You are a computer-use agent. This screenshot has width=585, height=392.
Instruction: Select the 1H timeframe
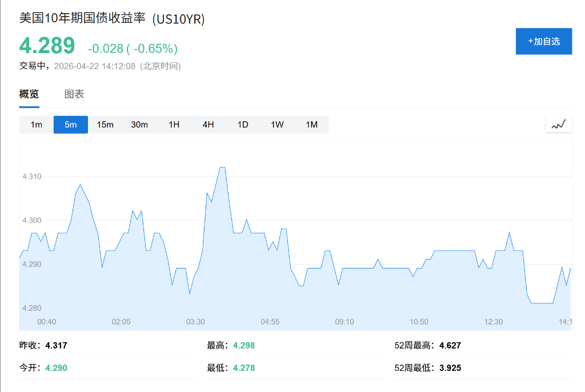(174, 124)
